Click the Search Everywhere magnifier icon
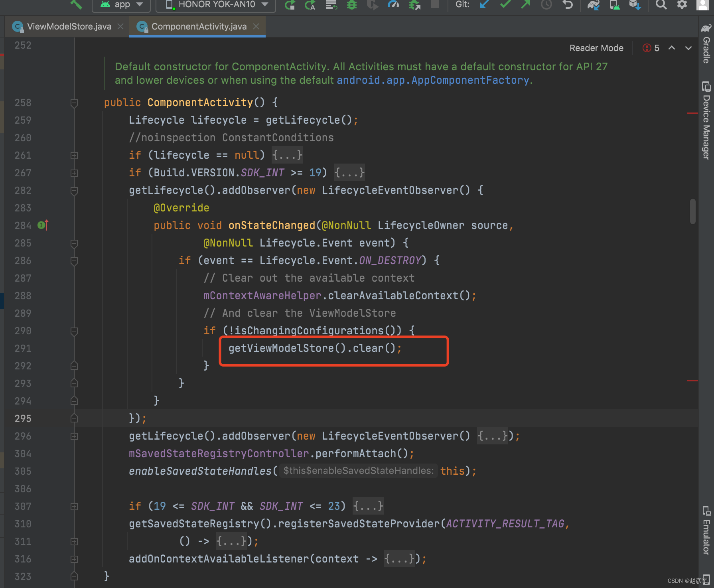714x588 pixels. tap(661, 5)
